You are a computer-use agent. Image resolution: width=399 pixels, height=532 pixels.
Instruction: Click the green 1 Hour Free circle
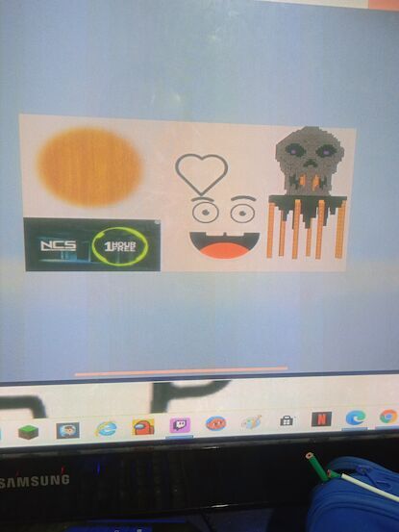pyautogui.click(x=120, y=246)
